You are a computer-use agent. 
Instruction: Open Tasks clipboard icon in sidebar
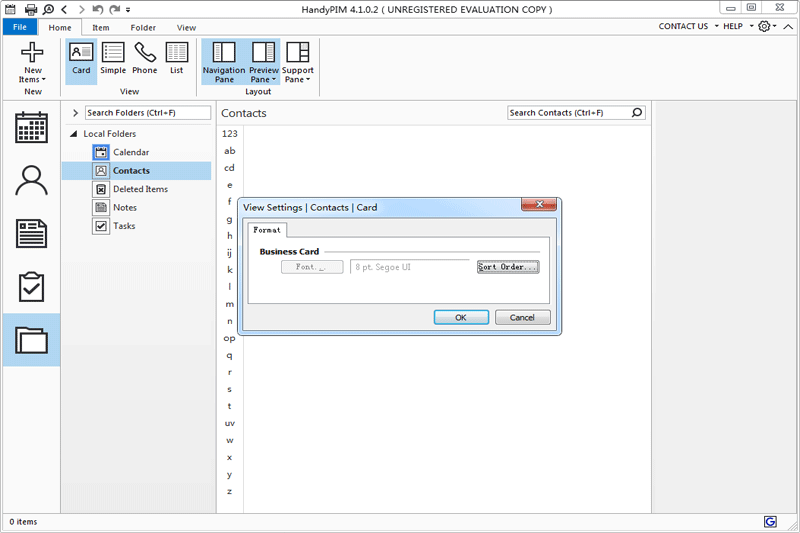(x=31, y=287)
